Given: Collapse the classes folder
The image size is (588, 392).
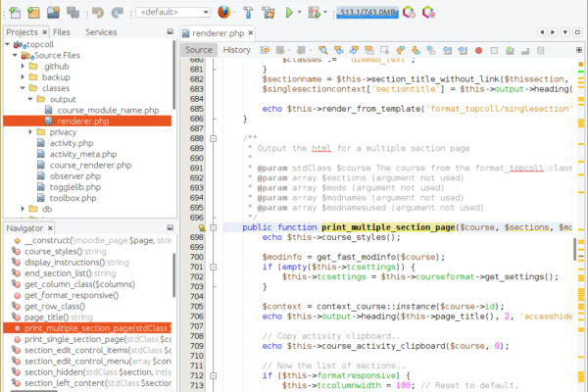Looking at the screenshot, I should tap(23, 88).
